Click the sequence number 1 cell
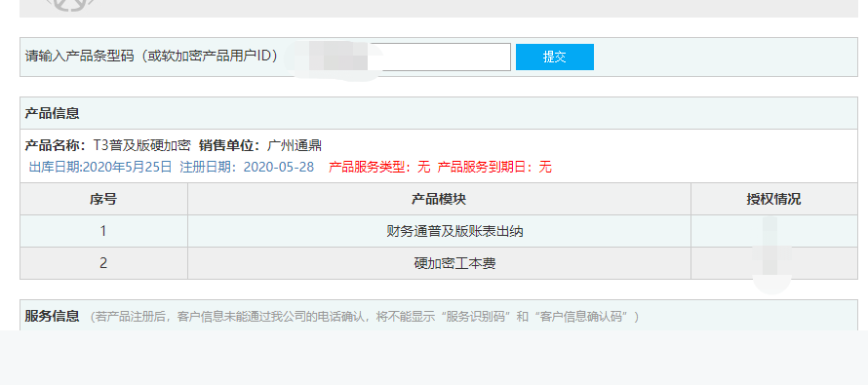Image resolution: width=868 pixels, height=385 pixels. click(103, 231)
